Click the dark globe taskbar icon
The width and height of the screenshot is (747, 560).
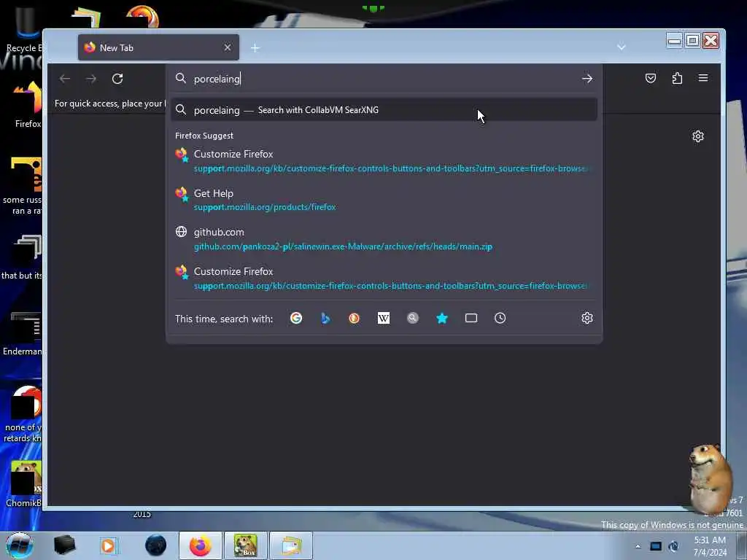[156, 545]
